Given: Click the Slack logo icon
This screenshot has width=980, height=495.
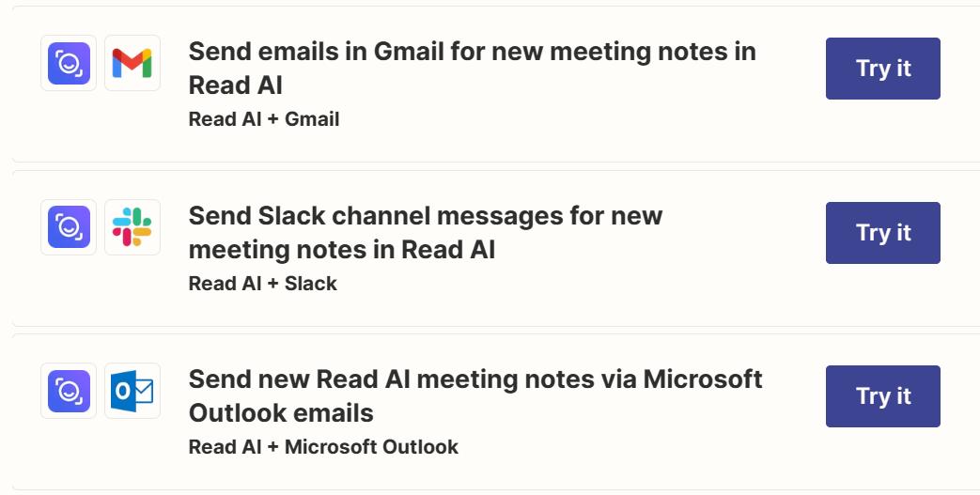Looking at the screenshot, I should [132, 227].
